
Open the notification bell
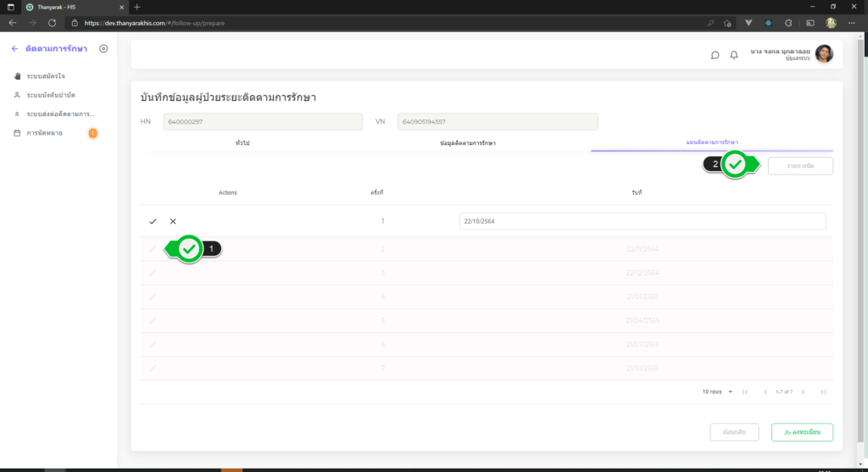[734, 55]
